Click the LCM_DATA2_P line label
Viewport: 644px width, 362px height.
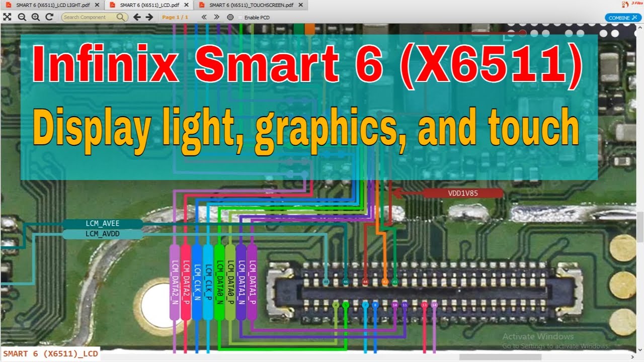click(186, 282)
